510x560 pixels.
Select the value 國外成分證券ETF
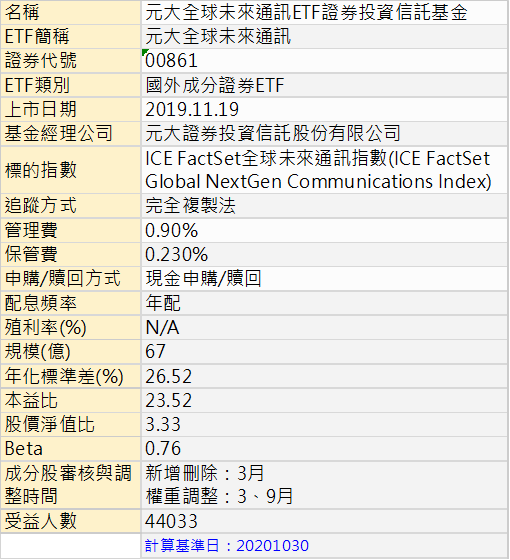coord(215,85)
